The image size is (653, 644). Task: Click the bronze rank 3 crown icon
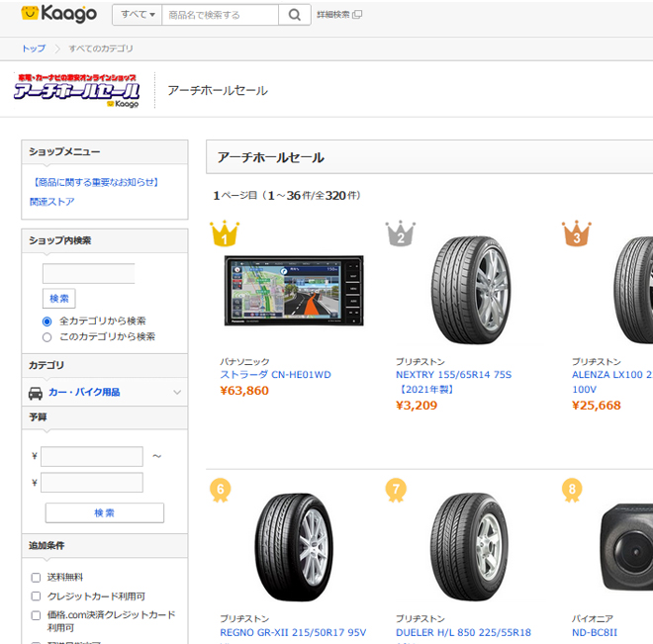tap(576, 234)
